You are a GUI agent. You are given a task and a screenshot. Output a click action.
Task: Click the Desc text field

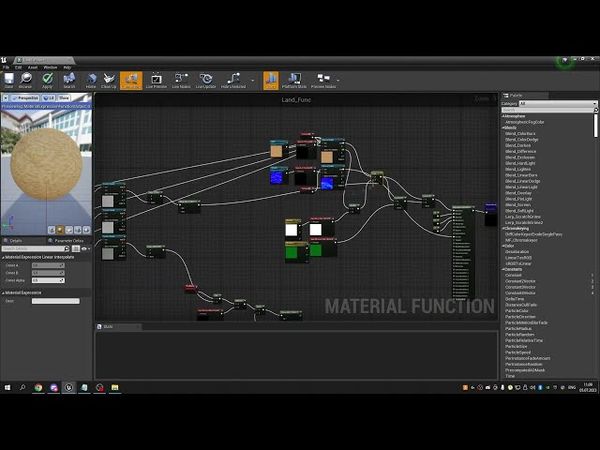56,301
